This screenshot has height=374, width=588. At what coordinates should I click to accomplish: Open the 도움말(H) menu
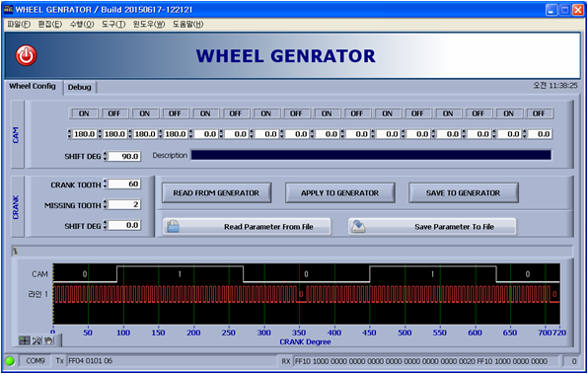[x=187, y=25]
